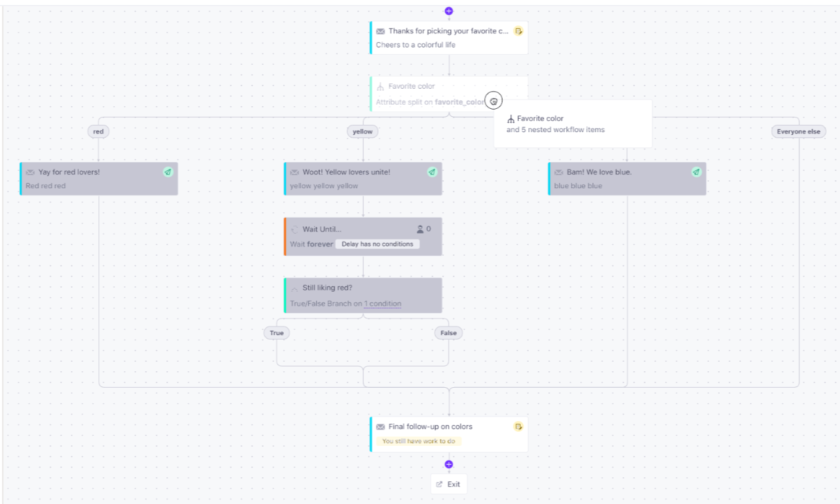This screenshot has width=840, height=504.
Task: Click the Still liking red? title
Action: [327, 288]
